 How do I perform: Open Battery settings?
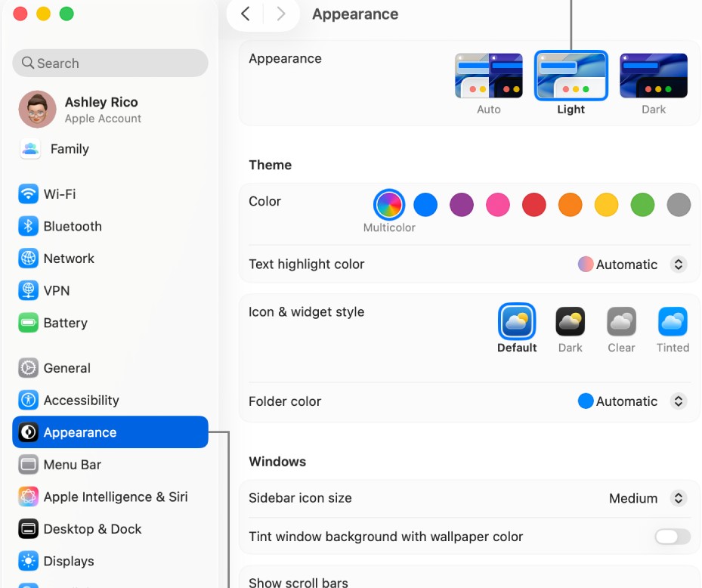(65, 323)
